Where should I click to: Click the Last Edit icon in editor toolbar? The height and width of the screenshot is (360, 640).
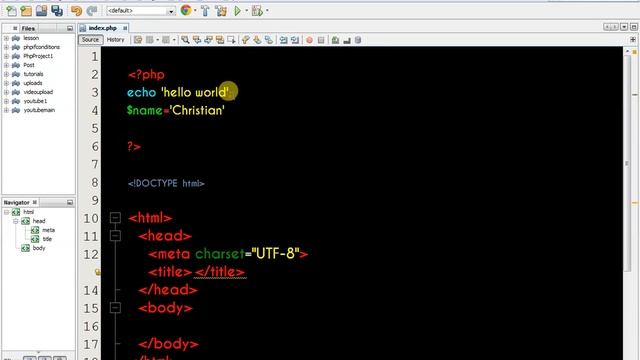point(138,40)
